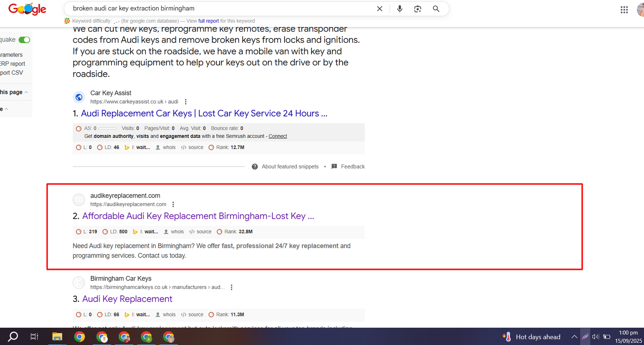Open the SERP report sidebar item
The height and width of the screenshot is (345, 644).
[x=12, y=64]
